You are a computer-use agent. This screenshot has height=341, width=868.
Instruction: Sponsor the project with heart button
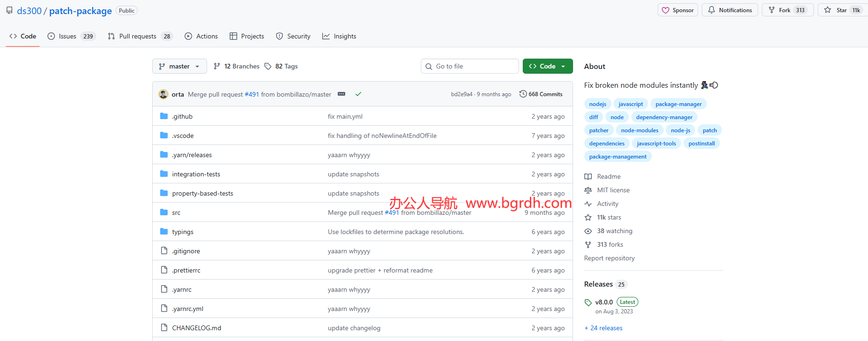coord(677,10)
